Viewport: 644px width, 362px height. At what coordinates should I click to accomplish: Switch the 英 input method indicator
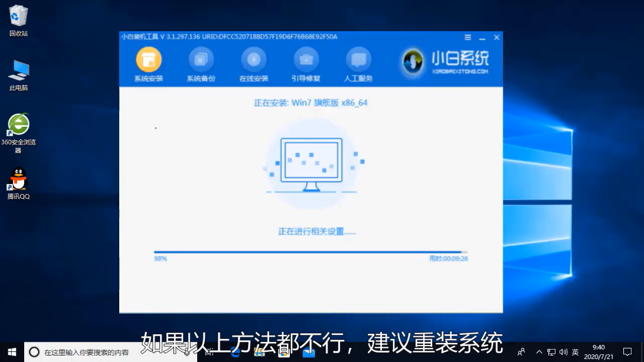(575, 352)
